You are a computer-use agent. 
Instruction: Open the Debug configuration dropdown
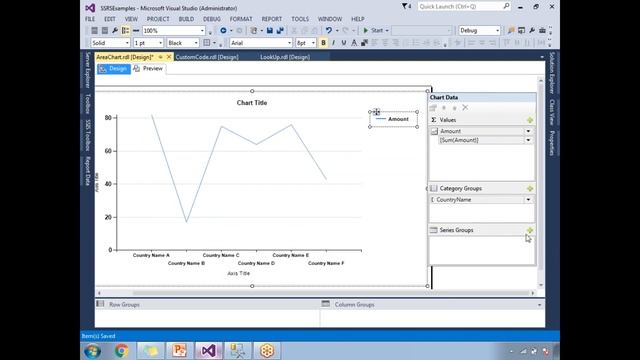click(497, 31)
